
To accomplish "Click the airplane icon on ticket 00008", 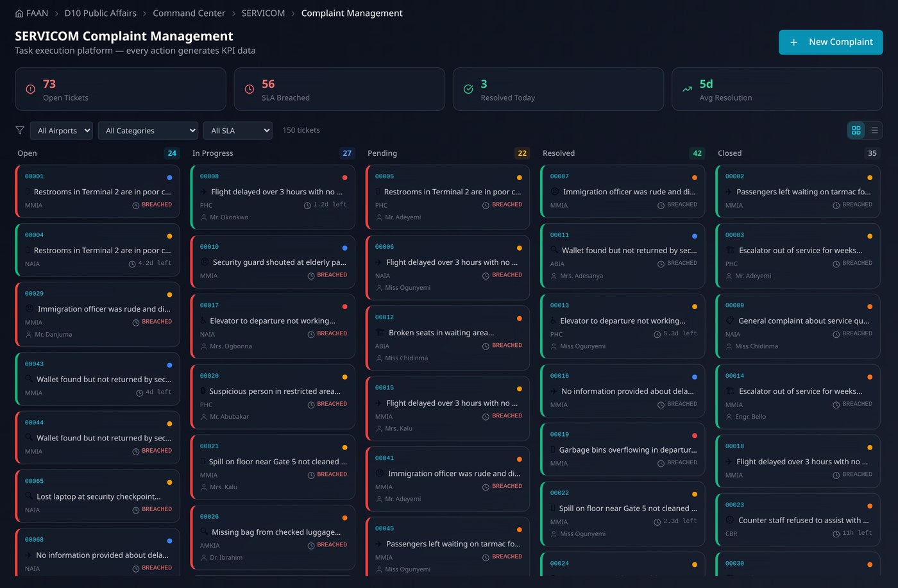I will [x=203, y=192].
